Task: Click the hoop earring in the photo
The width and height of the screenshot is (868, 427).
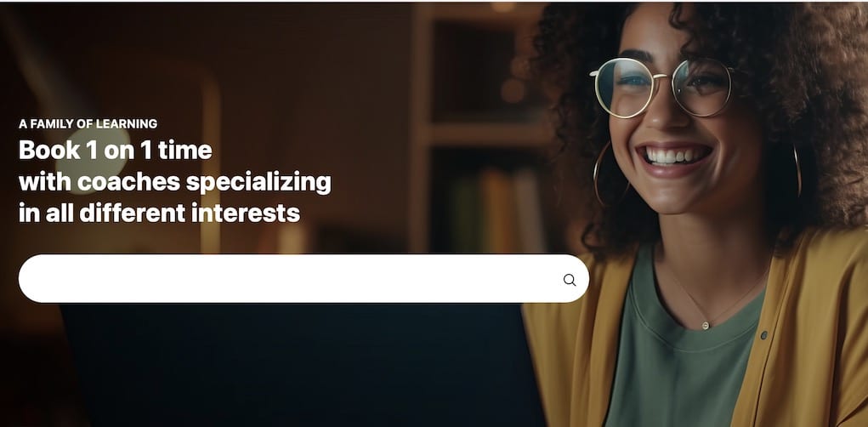Action: coord(602,174)
